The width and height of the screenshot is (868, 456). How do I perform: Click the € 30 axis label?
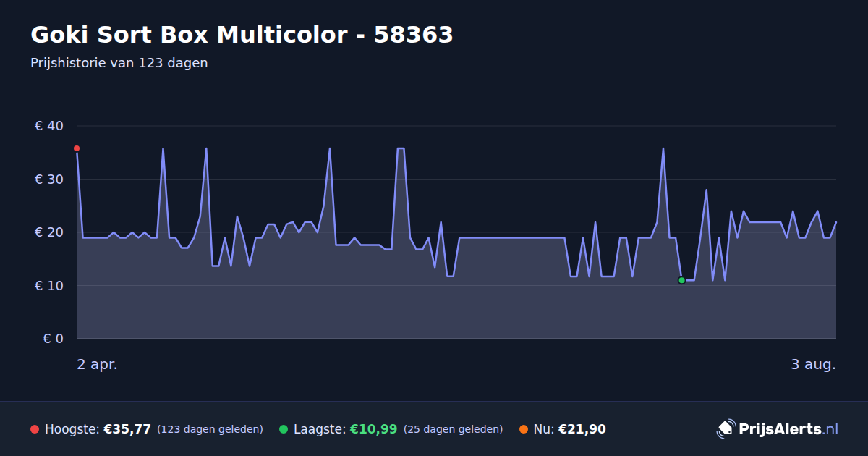(x=49, y=180)
